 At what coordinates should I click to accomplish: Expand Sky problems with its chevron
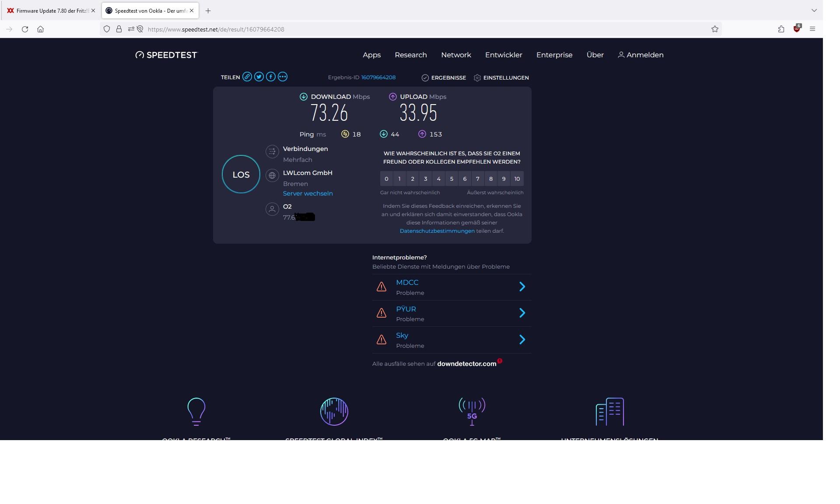pos(522,339)
